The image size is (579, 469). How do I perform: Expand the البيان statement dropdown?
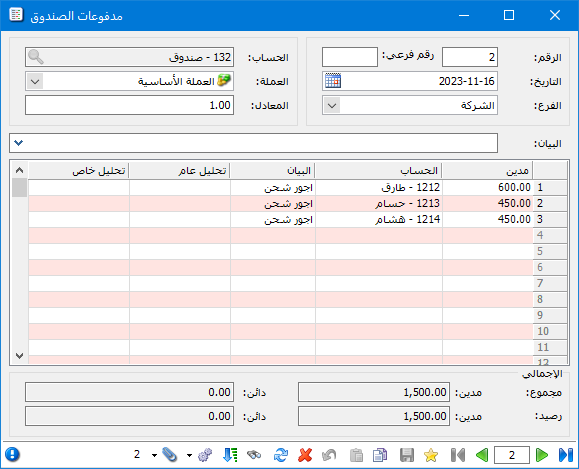coord(18,143)
